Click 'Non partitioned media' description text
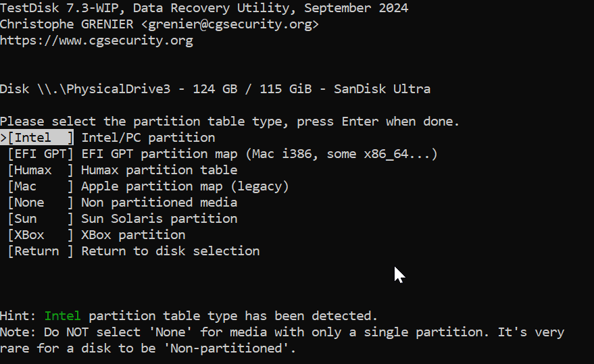Viewport: 594px width, 364px height. click(x=159, y=203)
